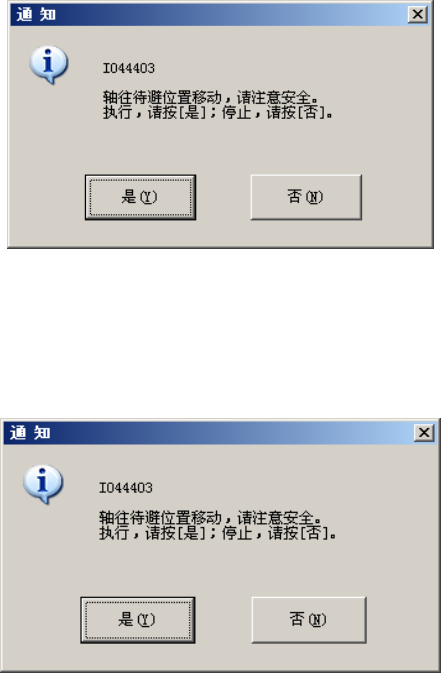Click the gray area between buttons in top dialog
The image size is (441, 673).
coord(223,197)
